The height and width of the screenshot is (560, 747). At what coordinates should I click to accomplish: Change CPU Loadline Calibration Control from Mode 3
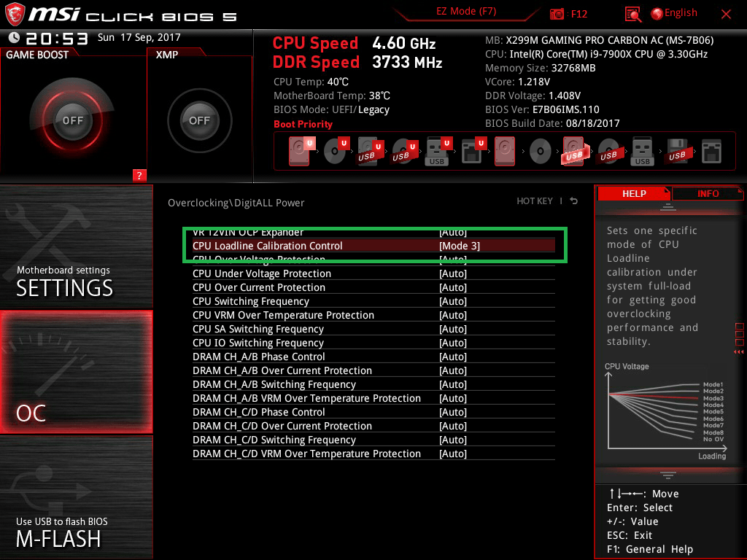point(373,246)
